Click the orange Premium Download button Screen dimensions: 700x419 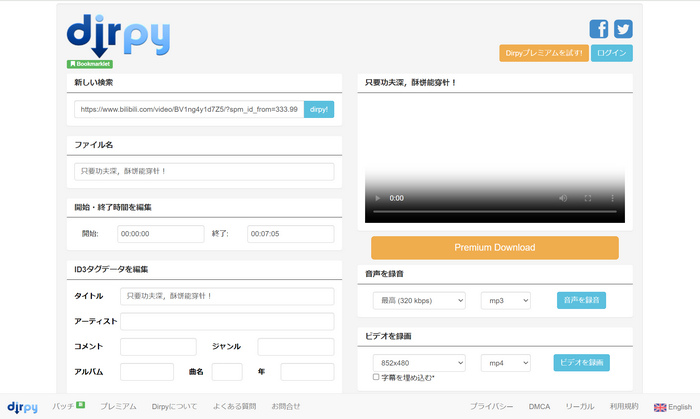tap(495, 248)
